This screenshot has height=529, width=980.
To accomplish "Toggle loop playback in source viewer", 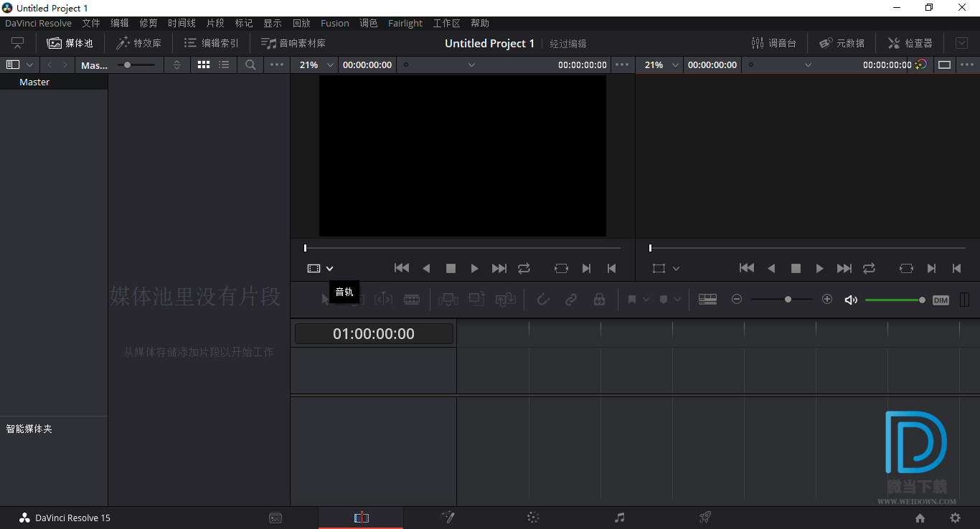I will (x=524, y=268).
